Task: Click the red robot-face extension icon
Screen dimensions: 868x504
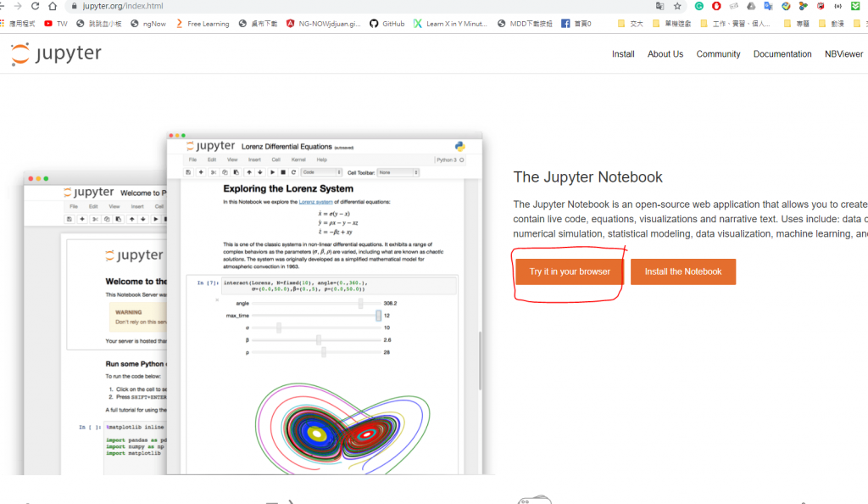Action: point(821,6)
